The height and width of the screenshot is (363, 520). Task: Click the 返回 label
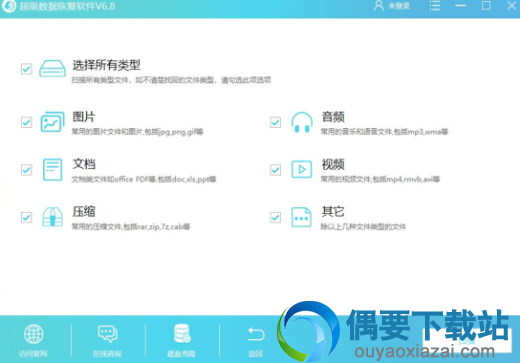point(256,354)
